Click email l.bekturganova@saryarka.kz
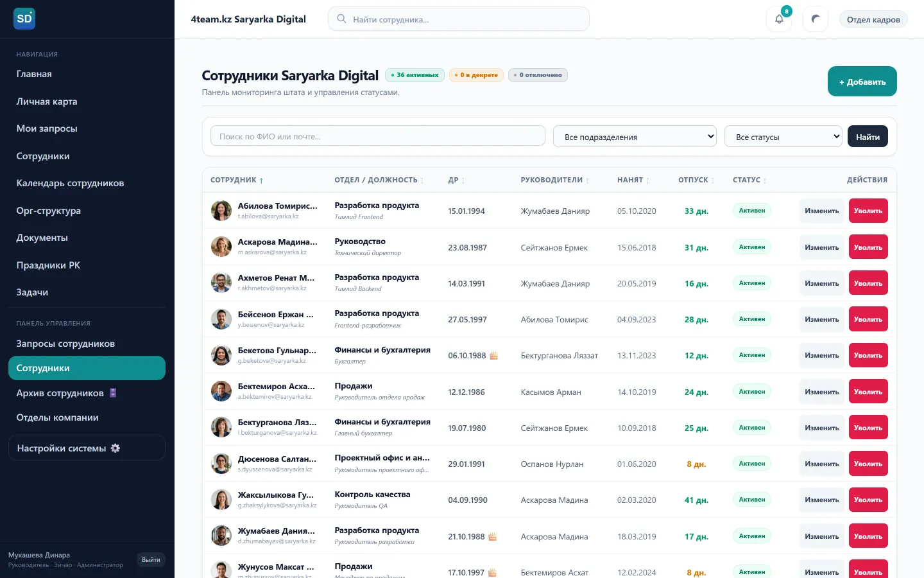This screenshot has height=578, width=924. (x=277, y=433)
